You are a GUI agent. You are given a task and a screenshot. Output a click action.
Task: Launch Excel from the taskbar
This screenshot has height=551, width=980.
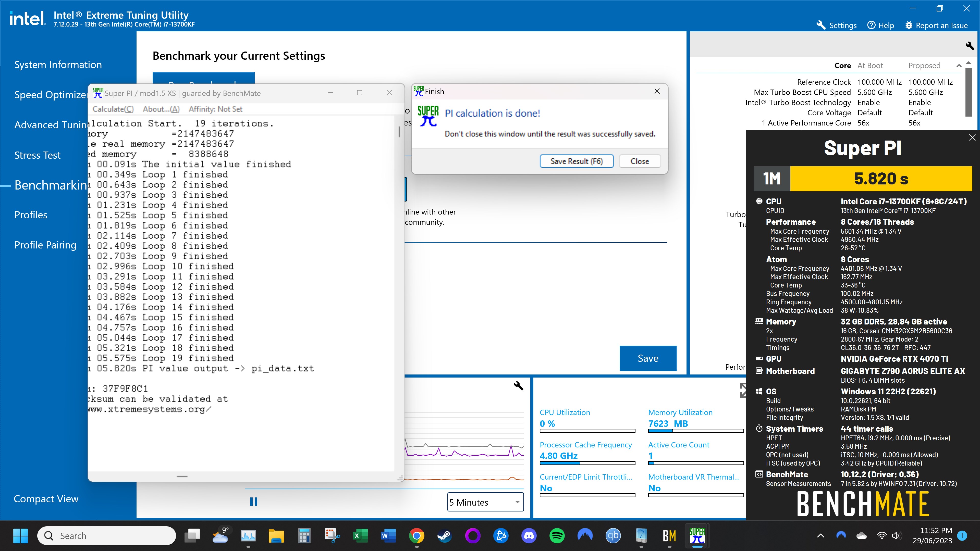click(x=360, y=536)
